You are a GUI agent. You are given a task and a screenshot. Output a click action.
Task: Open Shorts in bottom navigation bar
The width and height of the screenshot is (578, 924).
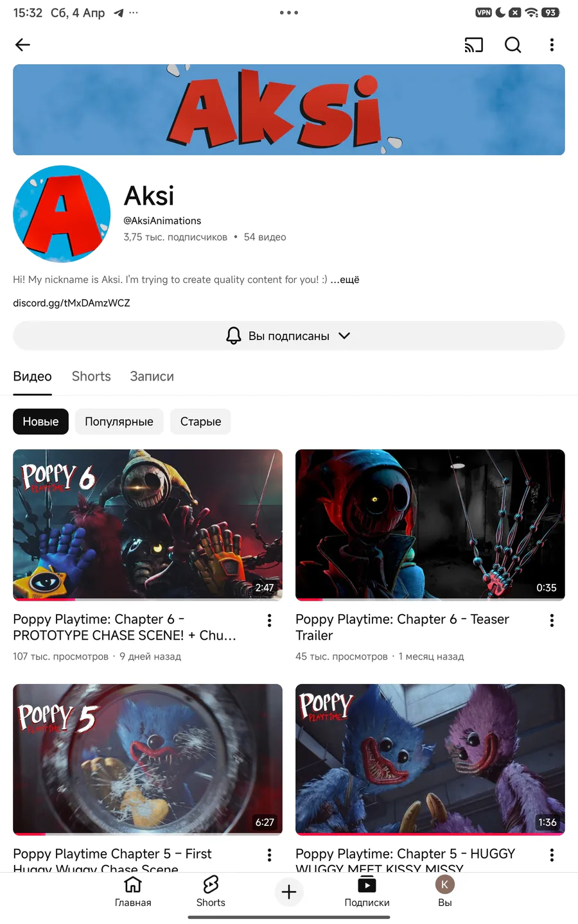coord(211,891)
